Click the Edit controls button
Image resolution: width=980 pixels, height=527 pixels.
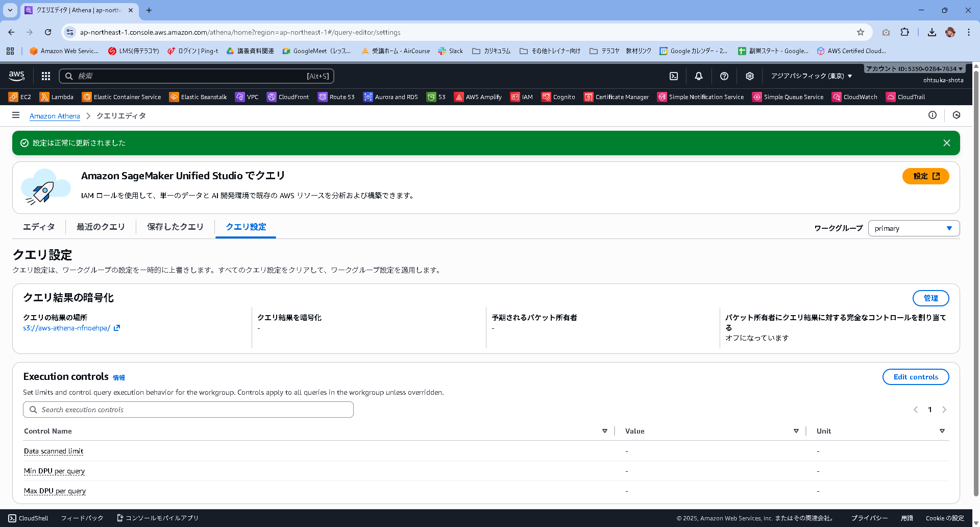[x=916, y=377]
